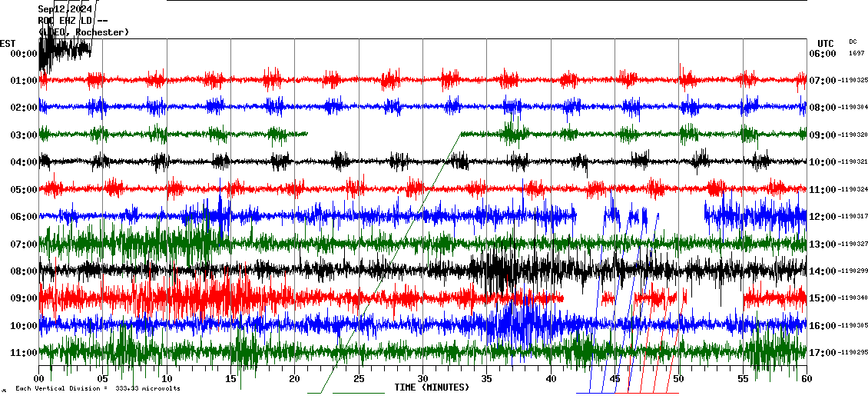Click the TIME (MINUTES) axis title
This screenshot has height=399, width=868.
(432, 387)
